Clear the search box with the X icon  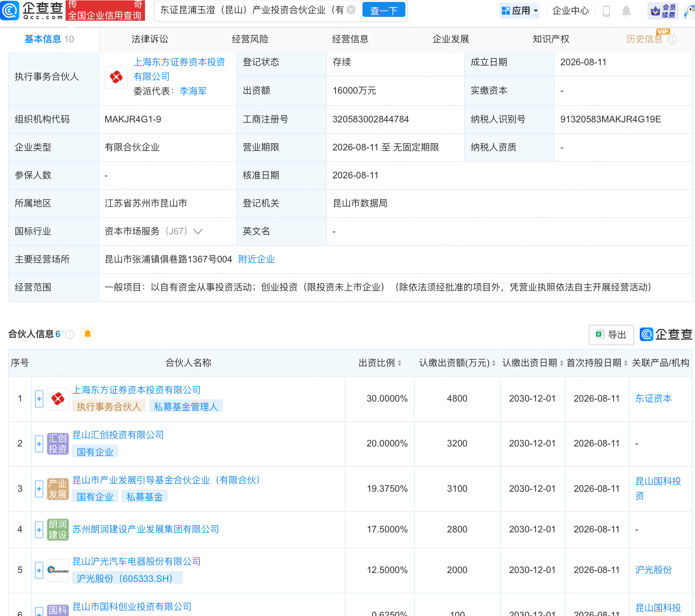pyautogui.click(x=351, y=10)
